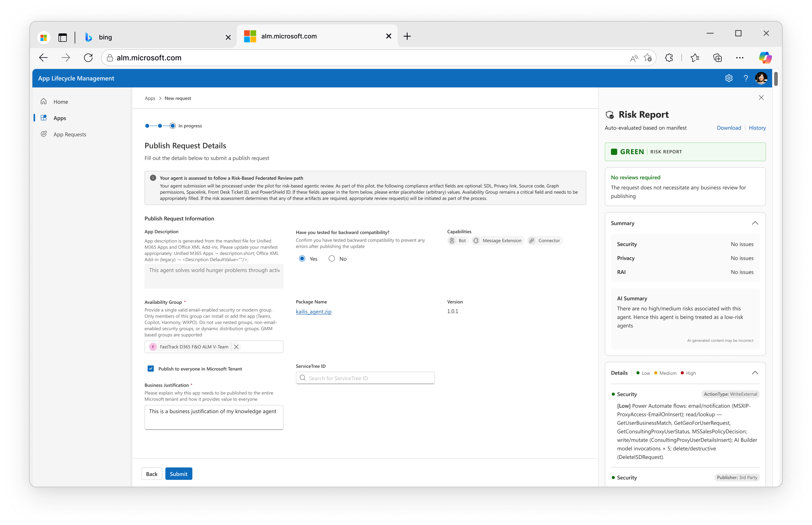Open a new browser tab

(x=407, y=36)
